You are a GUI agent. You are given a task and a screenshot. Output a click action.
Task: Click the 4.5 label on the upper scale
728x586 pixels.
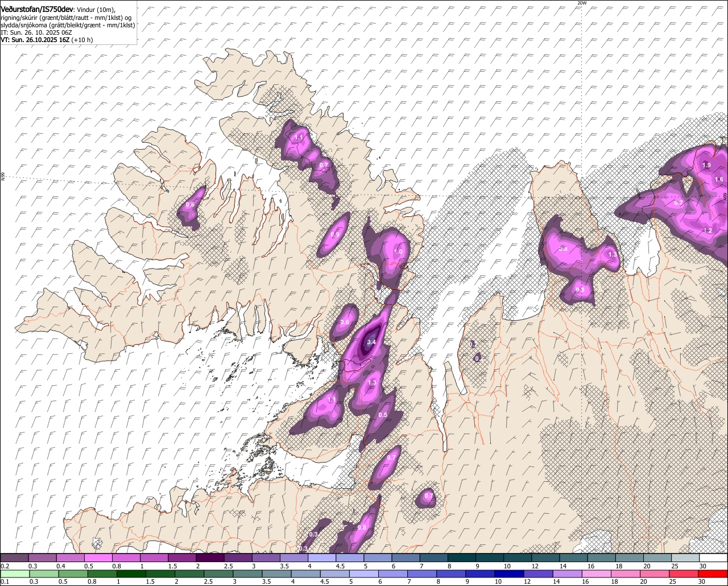point(340,566)
